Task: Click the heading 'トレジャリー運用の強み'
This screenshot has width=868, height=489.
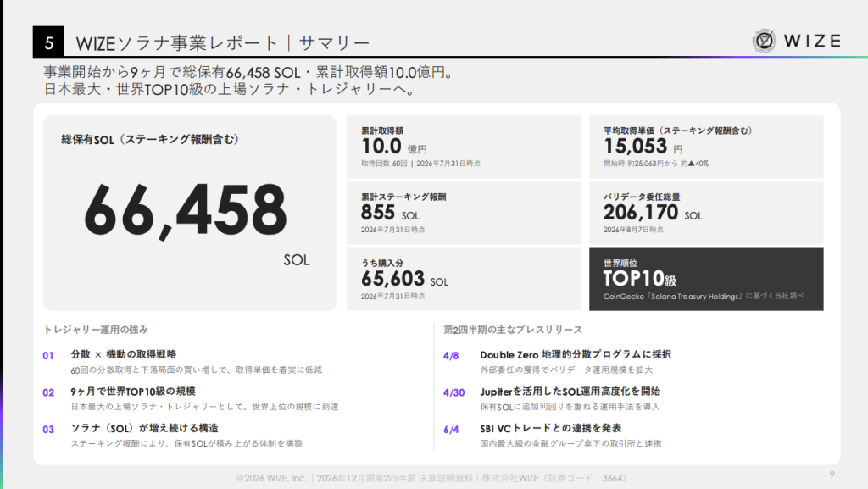Action: [x=96, y=330]
